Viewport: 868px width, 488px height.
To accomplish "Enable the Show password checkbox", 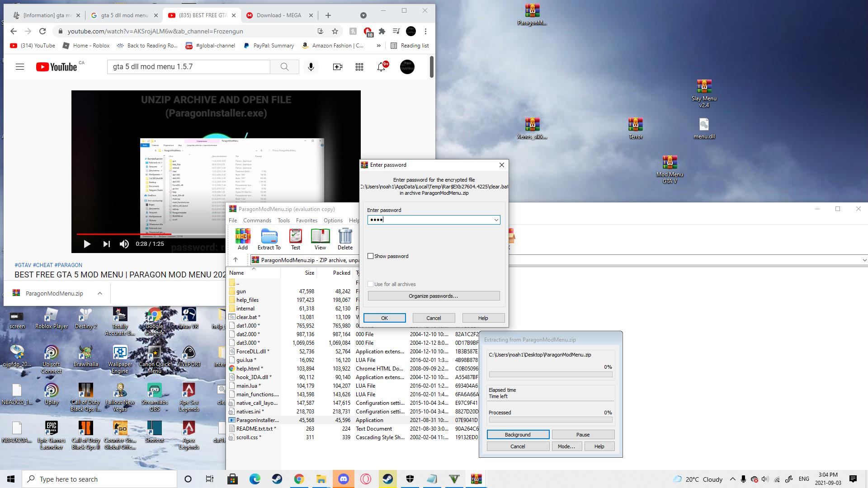I will point(371,256).
